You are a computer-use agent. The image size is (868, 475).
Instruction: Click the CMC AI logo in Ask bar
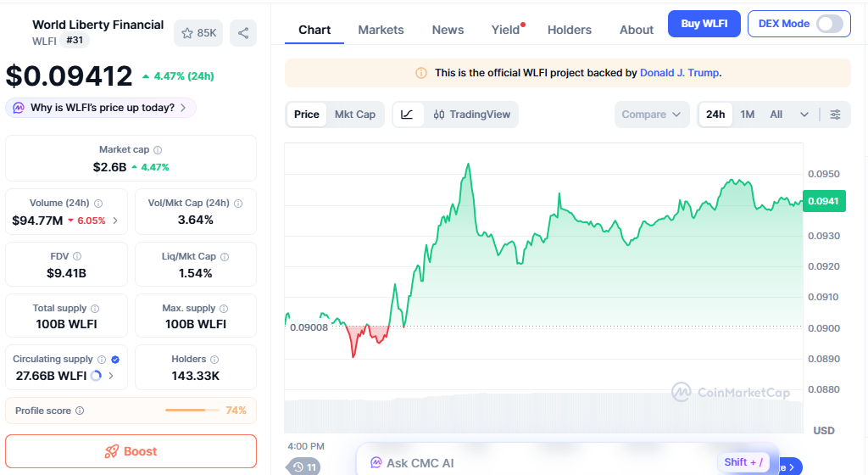(376, 463)
